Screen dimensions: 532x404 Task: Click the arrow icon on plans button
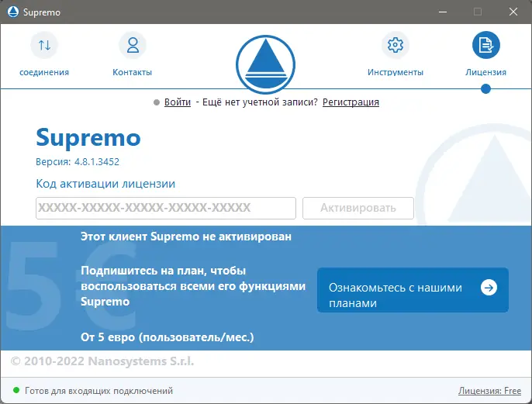[489, 288]
